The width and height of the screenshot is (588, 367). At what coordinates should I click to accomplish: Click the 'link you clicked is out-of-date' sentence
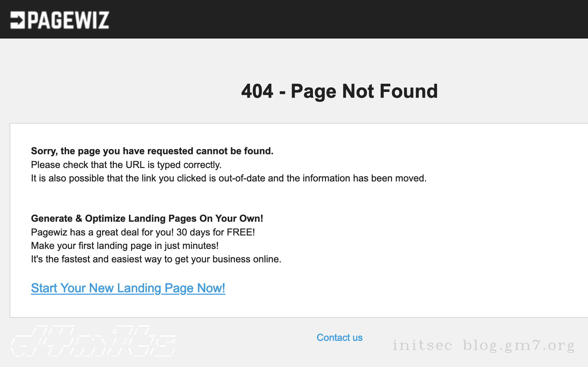(229, 178)
